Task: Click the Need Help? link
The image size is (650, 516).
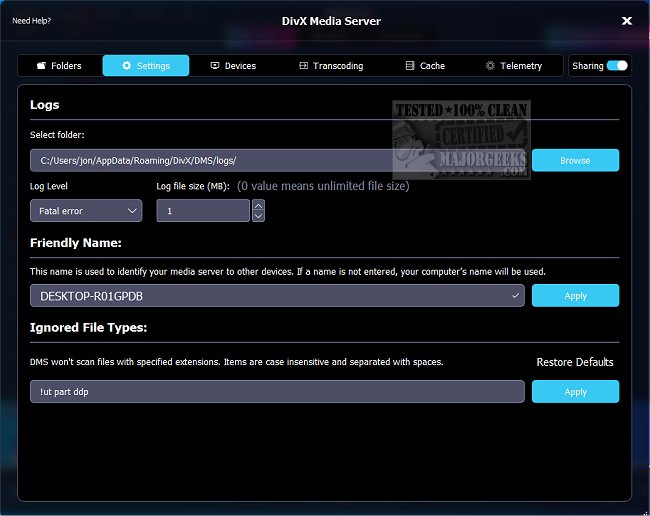Action: coord(32,21)
